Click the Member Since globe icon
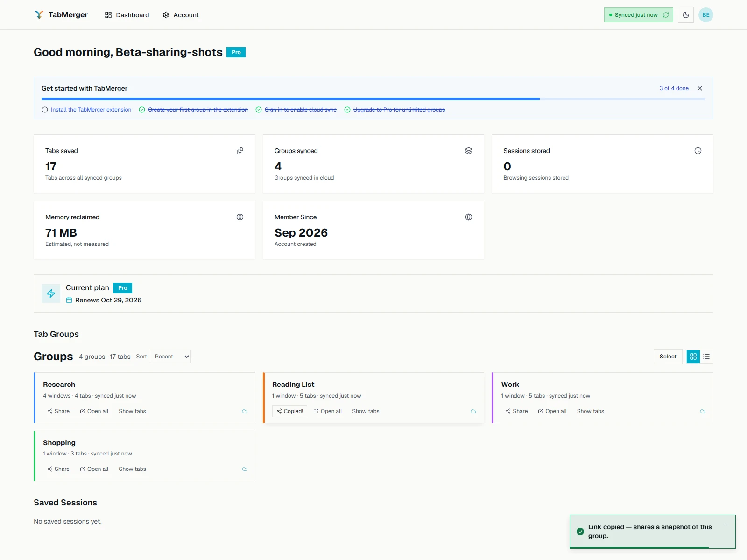747x560 pixels. coord(469,217)
